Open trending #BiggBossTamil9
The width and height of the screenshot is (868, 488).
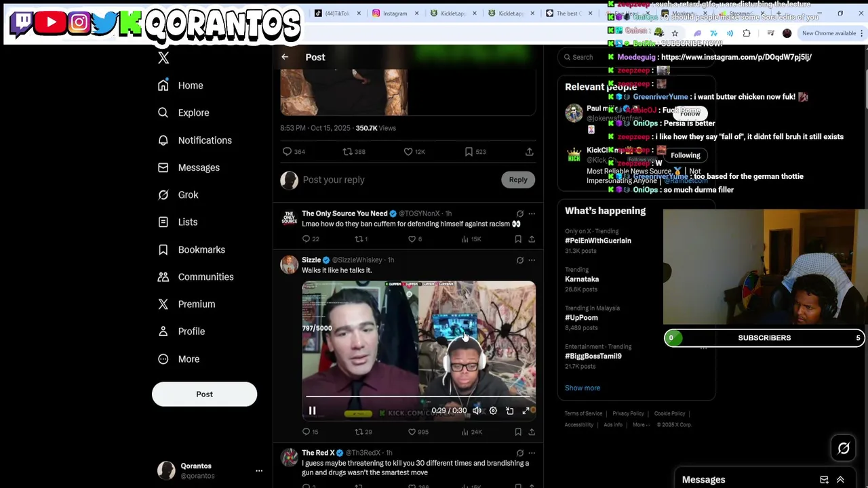pyautogui.click(x=593, y=357)
